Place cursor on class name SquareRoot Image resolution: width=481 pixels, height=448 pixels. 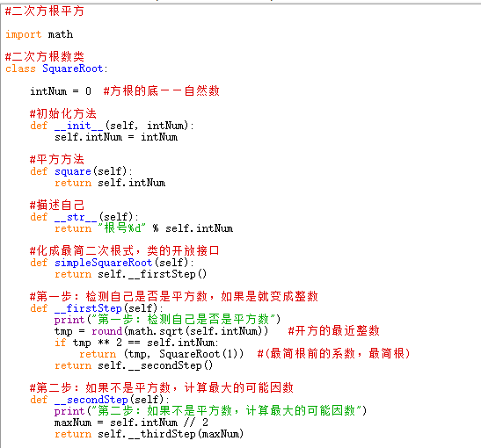tap(73, 69)
